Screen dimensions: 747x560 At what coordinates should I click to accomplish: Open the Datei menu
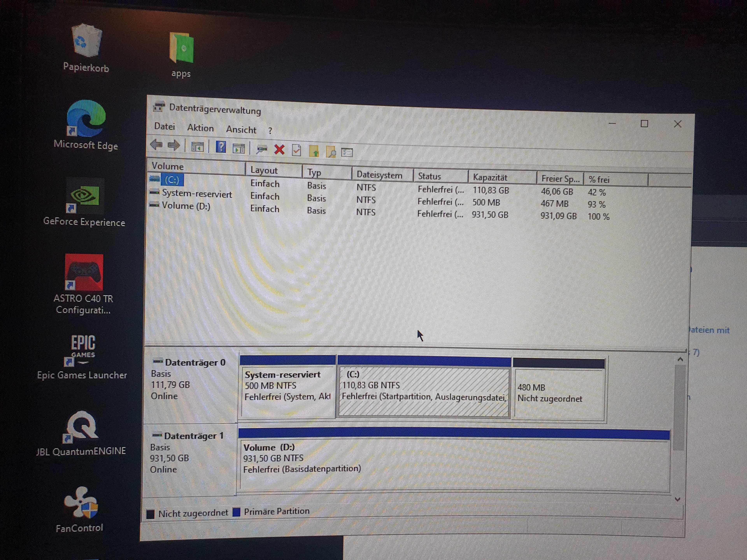pos(164,127)
